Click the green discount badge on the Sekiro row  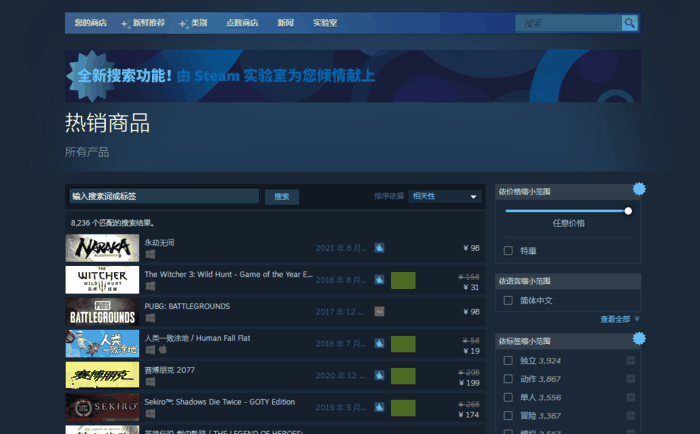click(403, 408)
